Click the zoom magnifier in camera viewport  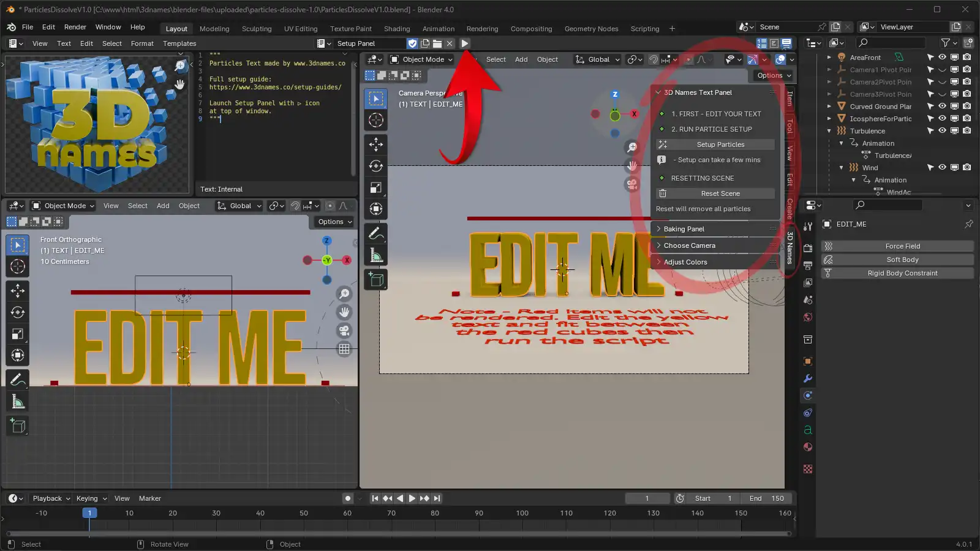[x=632, y=147]
